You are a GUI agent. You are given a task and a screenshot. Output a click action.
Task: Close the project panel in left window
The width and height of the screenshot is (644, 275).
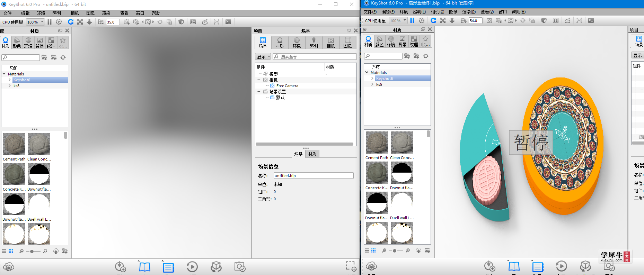[x=356, y=31]
